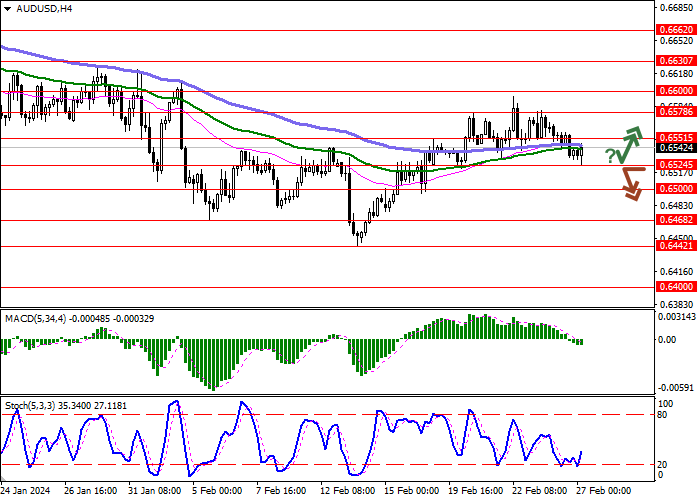Select the 0.65786 red price label

point(676,111)
